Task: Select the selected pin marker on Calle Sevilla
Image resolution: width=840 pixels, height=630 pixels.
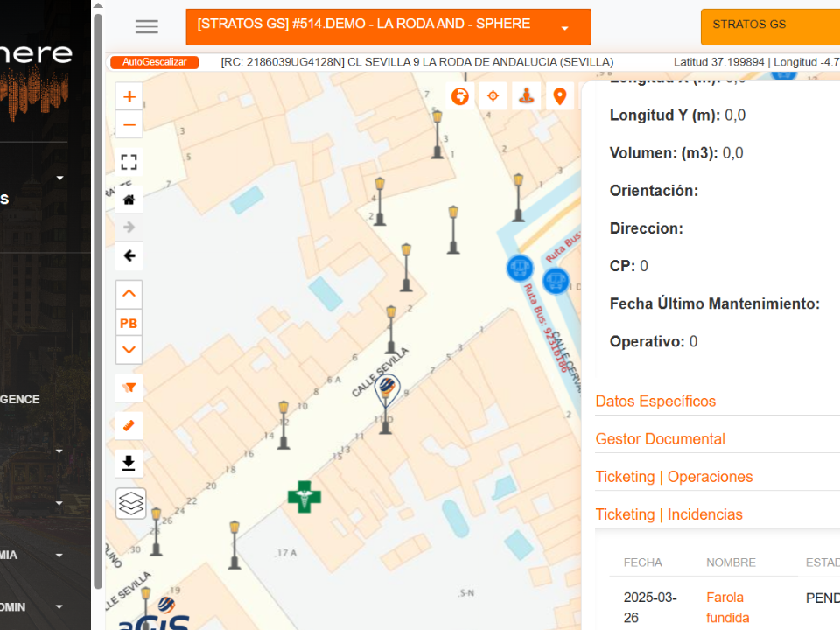Action: point(387,390)
